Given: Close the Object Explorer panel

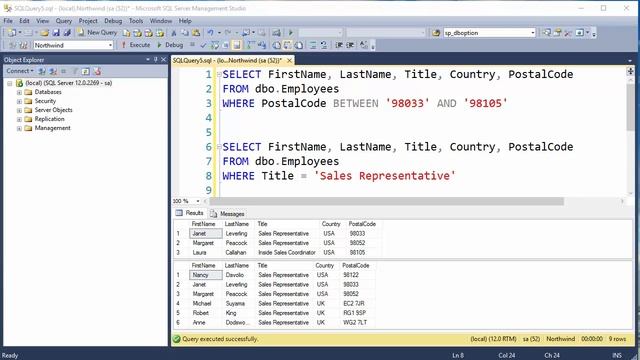Looking at the screenshot, I should tap(164, 60).
